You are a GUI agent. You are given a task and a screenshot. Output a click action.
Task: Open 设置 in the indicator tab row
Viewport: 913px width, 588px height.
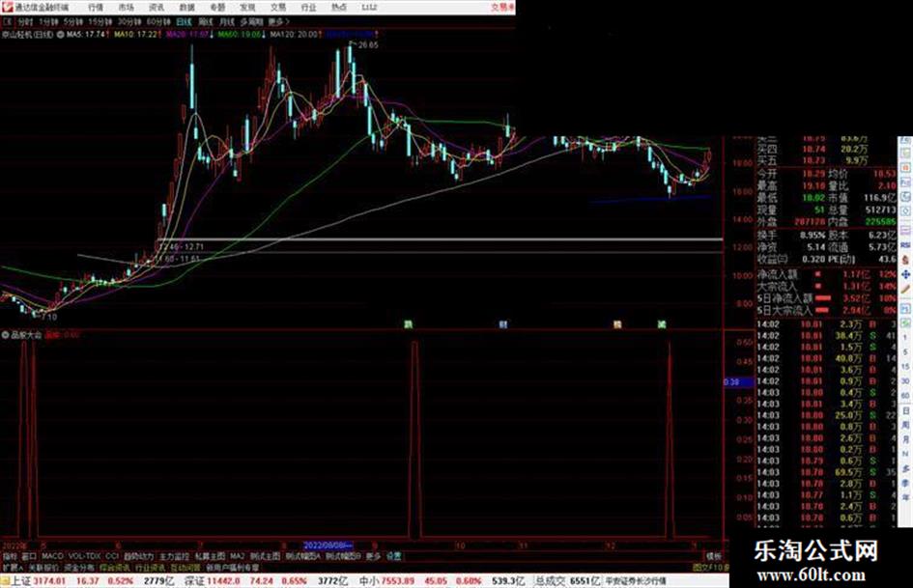pos(394,556)
